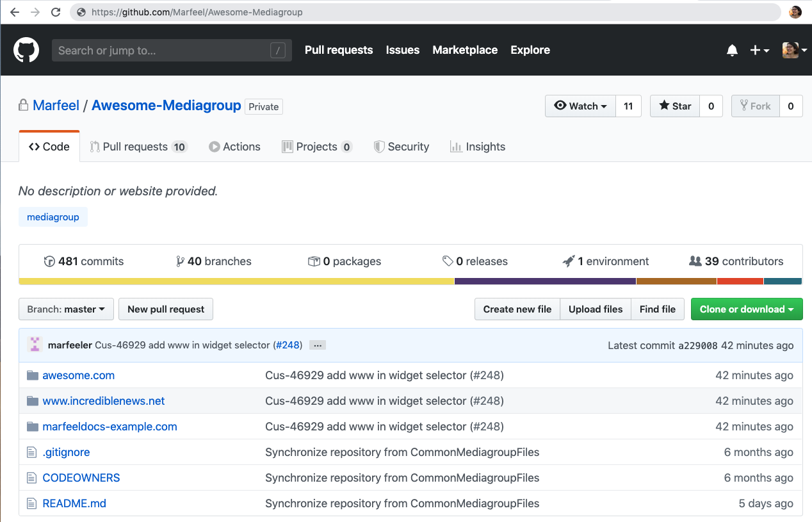The height and width of the screenshot is (522, 812).
Task: Open the Insights tab
Action: [x=478, y=147]
